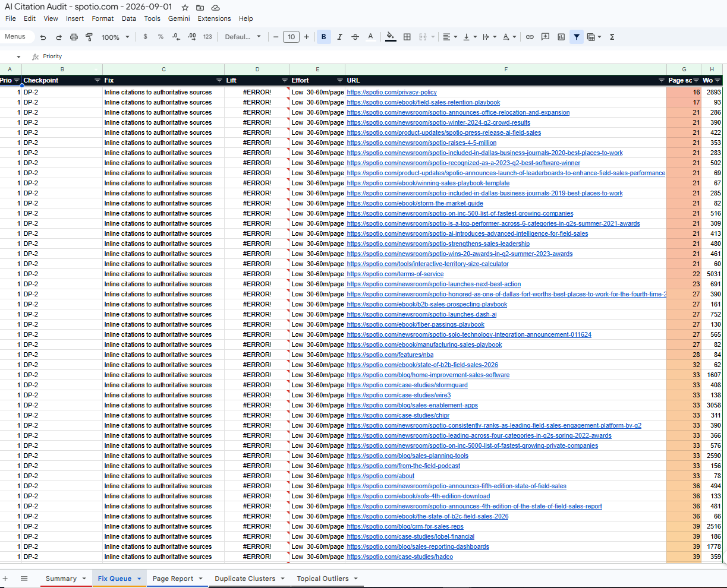The height and width of the screenshot is (588, 727).
Task: Open the Data menu
Action: coord(129,18)
